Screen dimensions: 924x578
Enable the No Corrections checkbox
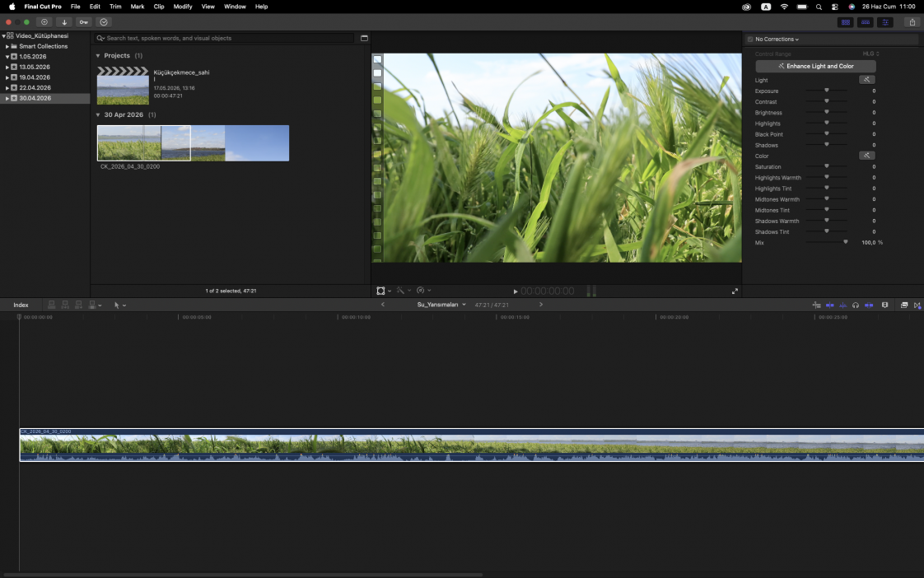tap(750, 39)
